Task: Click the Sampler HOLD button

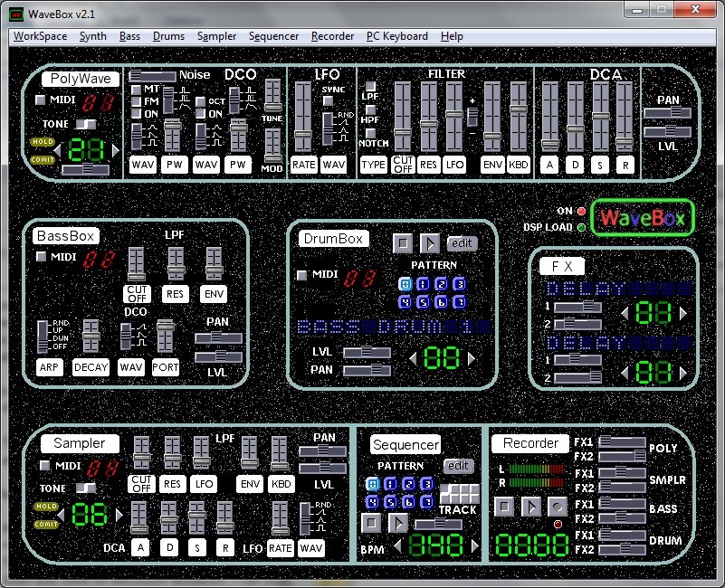Action: coord(46,507)
